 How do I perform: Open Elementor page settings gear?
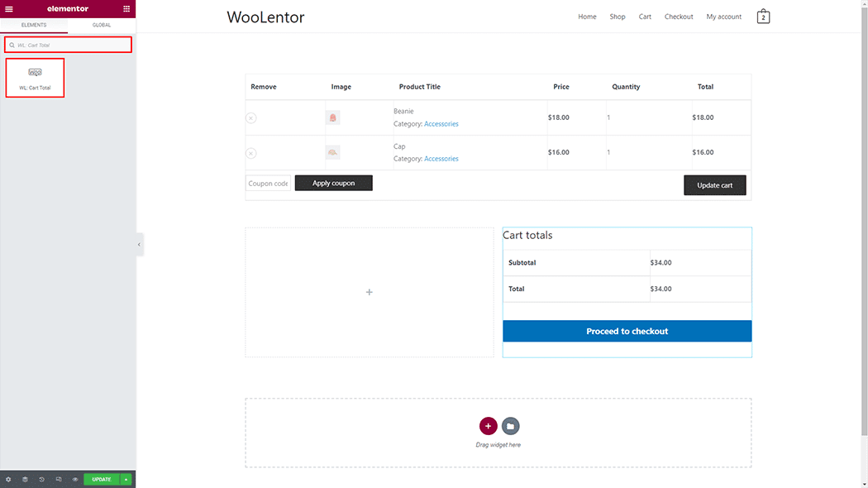coord(8,479)
